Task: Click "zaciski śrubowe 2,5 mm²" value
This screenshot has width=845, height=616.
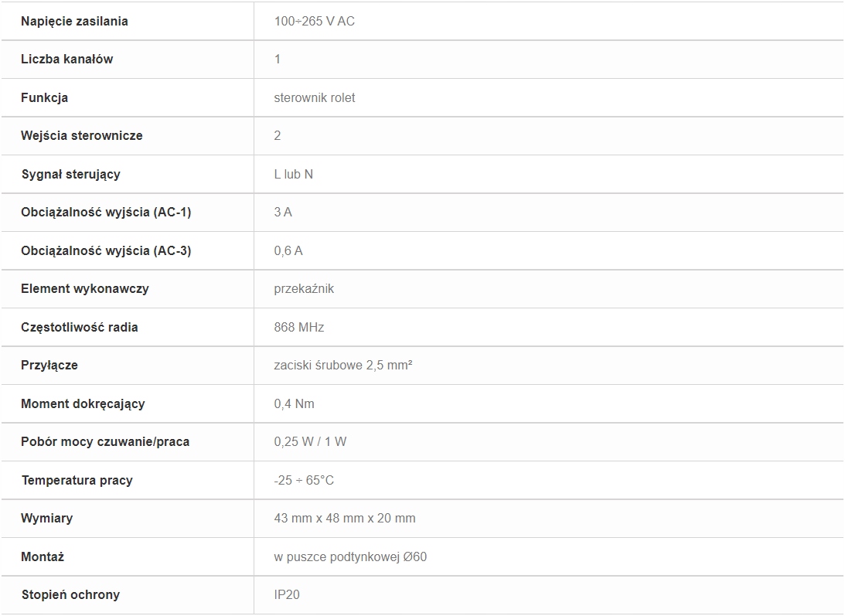Action: 342,365
